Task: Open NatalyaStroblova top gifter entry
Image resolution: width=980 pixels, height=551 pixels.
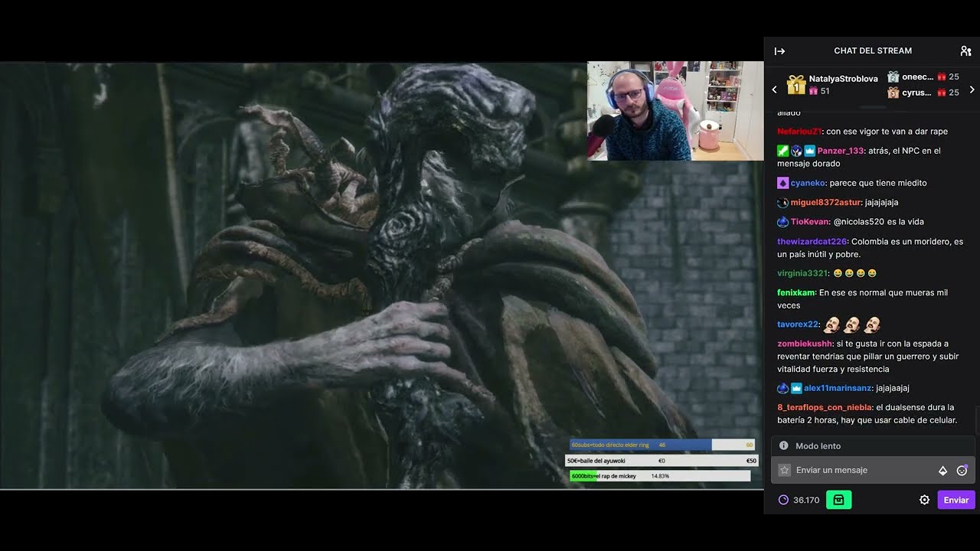Action: [833, 85]
